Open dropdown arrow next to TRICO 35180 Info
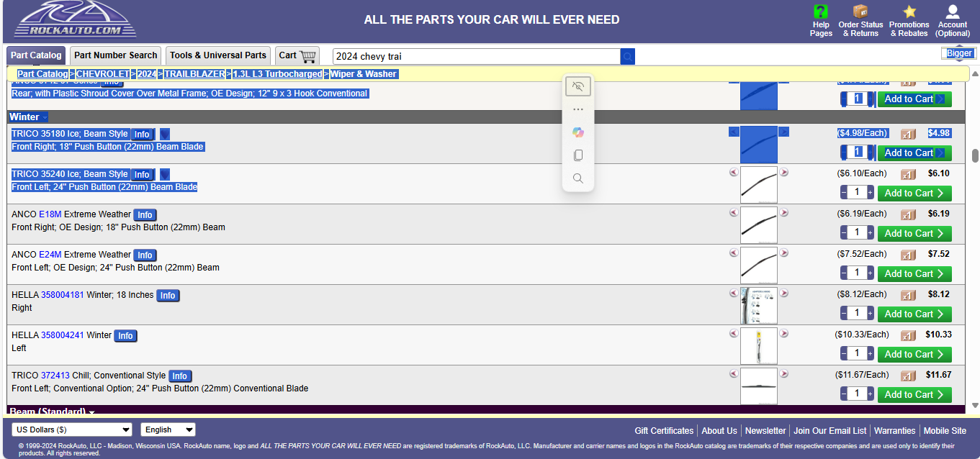980x459 pixels. pos(165,134)
